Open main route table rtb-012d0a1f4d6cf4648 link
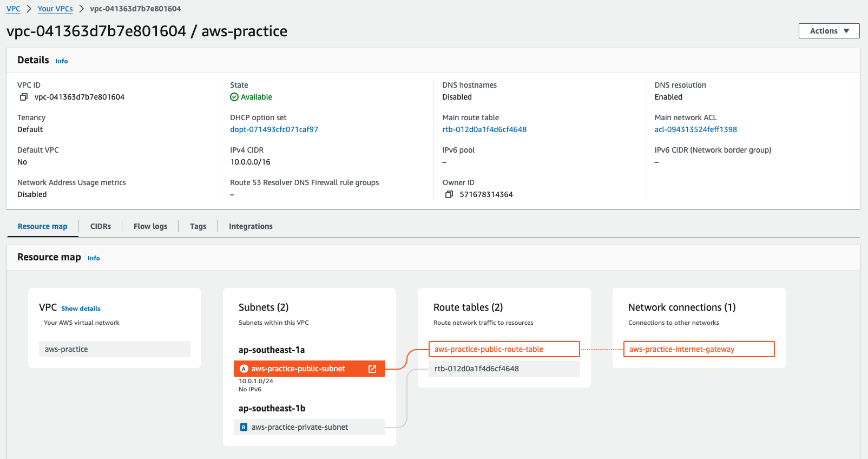The image size is (868, 459). (484, 129)
